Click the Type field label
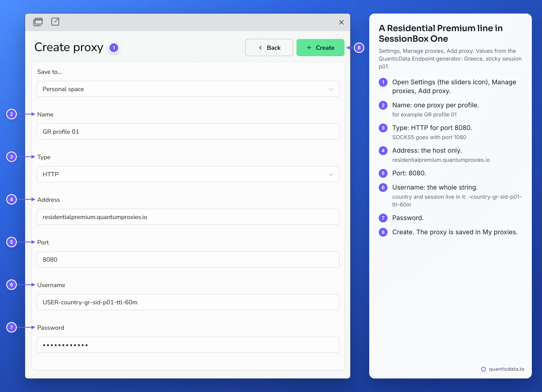Viewport: 542px width, 392px height. [44, 157]
